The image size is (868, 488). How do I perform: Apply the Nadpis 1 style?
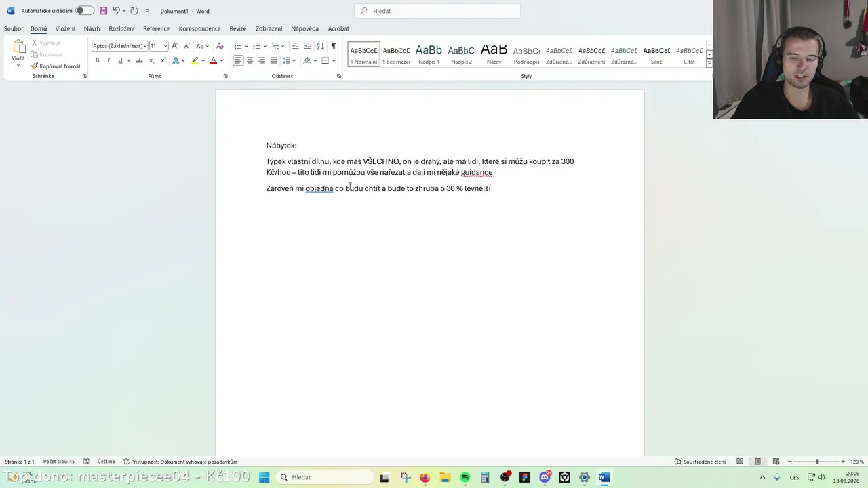(429, 54)
